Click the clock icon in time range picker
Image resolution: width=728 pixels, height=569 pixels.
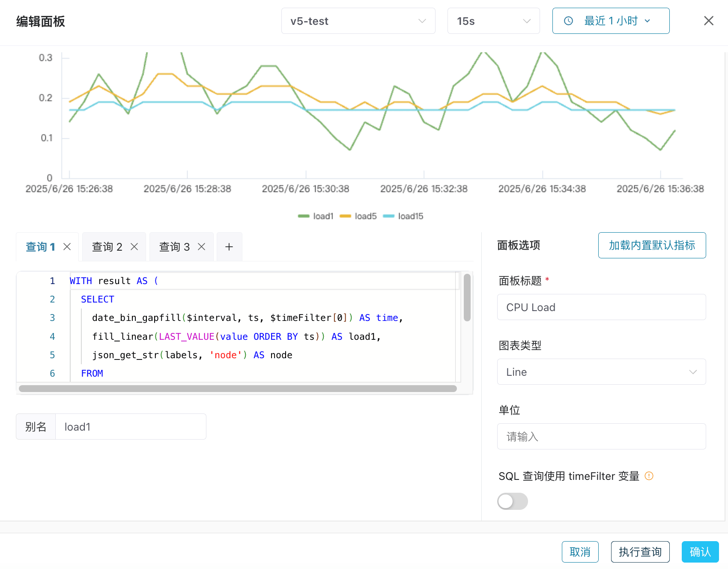568,21
